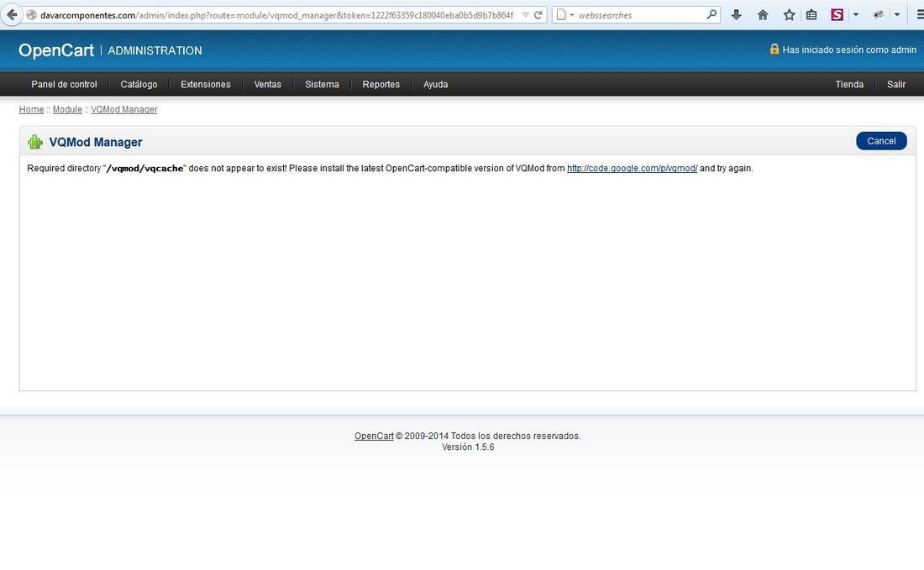The width and height of the screenshot is (924, 570).
Task: Click the search magnifier icon
Action: coord(711,15)
